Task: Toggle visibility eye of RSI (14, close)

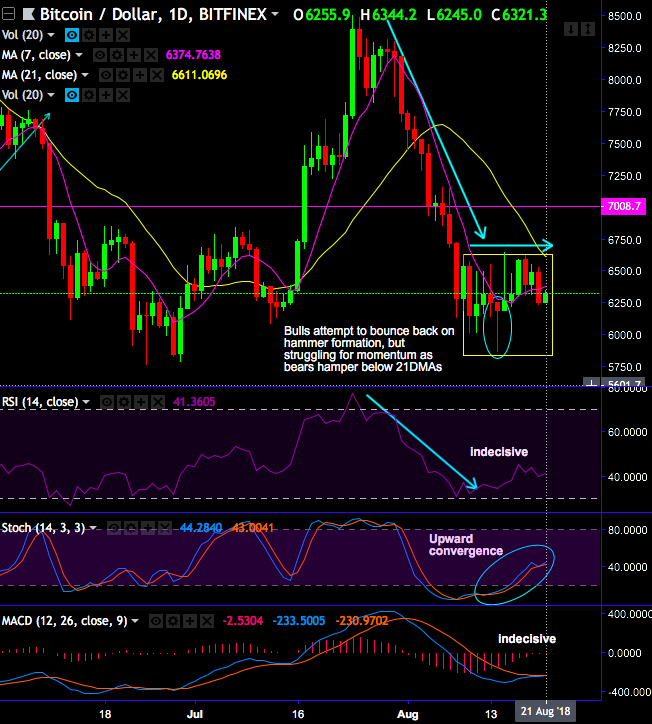Action: click(x=107, y=402)
